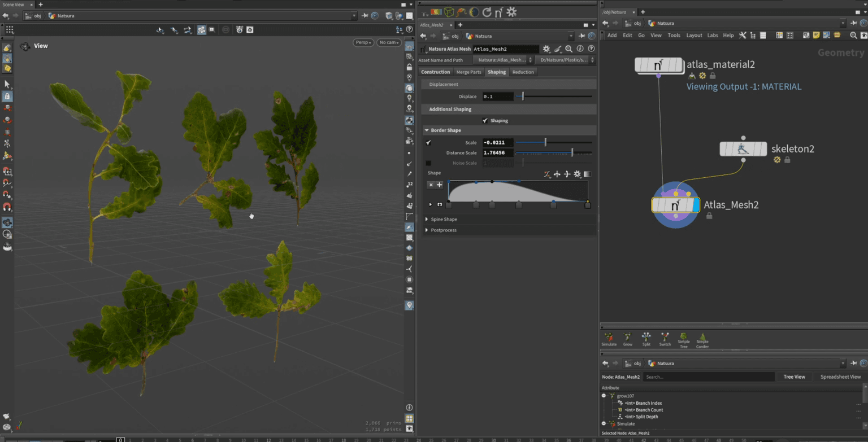Toggle the checkbox beside the Scale parameter
Viewport: 868px width, 442px height.
coord(428,142)
